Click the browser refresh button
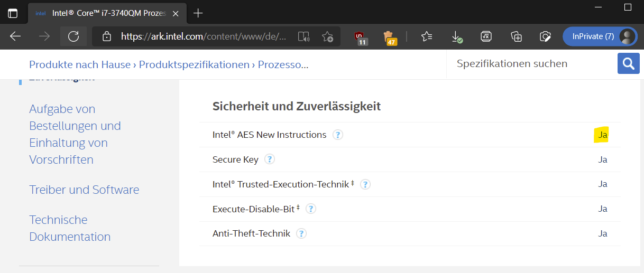 pos(73,36)
